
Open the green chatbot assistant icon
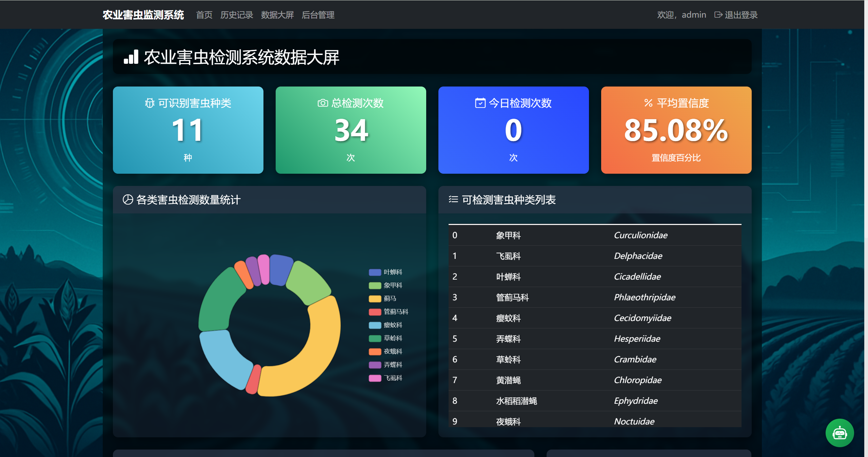[x=840, y=433]
